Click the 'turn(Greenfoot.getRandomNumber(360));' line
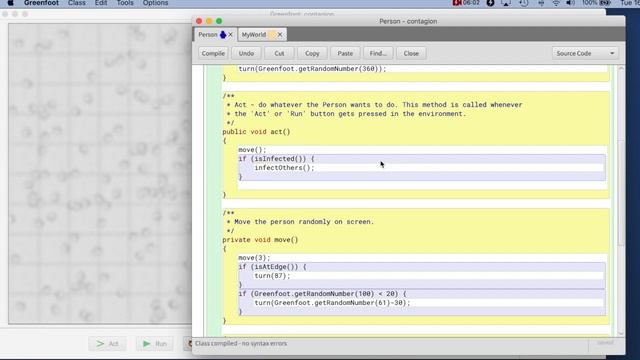Image resolution: width=640 pixels, height=360 pixels. coord(312,69)
